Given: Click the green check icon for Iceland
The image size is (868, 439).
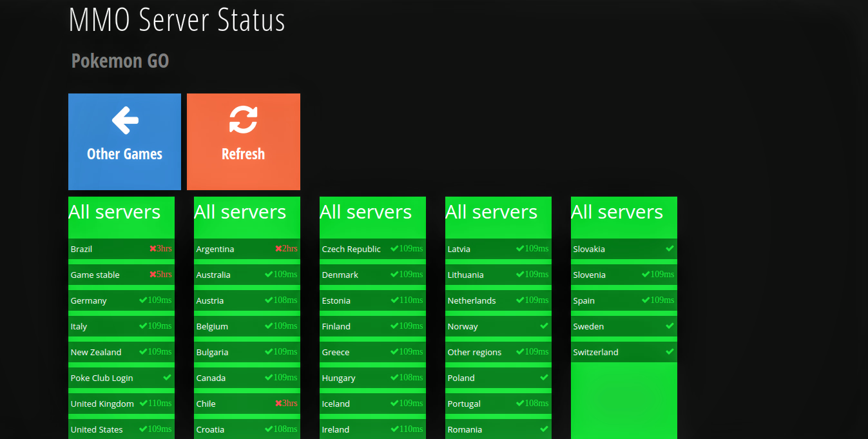Looking at the screenshot, I should click(394, 404).
